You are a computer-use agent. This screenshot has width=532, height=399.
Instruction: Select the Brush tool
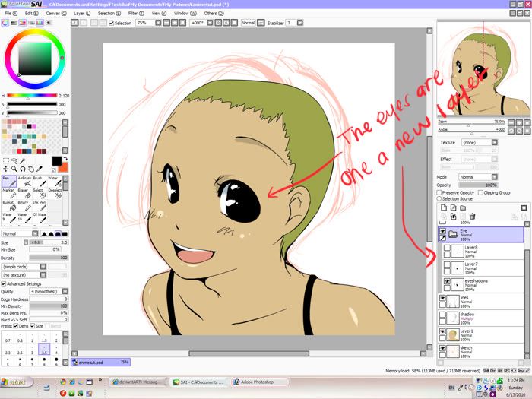(40, 182)
